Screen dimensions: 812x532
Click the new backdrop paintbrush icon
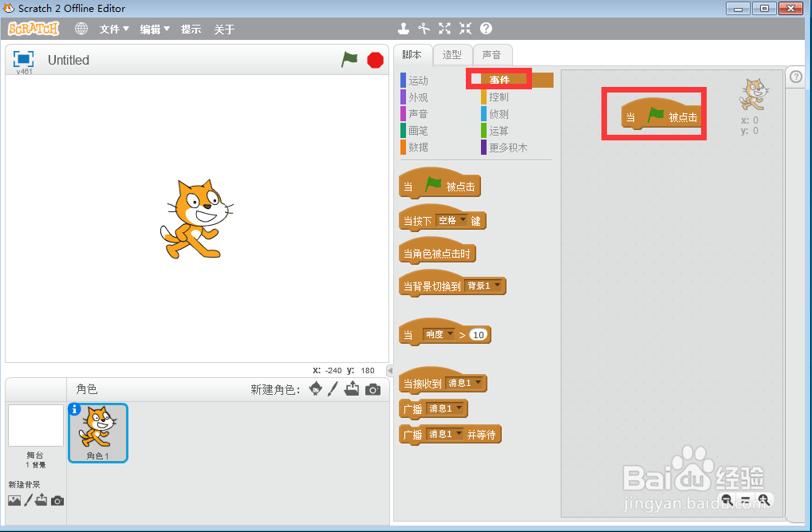30,500
